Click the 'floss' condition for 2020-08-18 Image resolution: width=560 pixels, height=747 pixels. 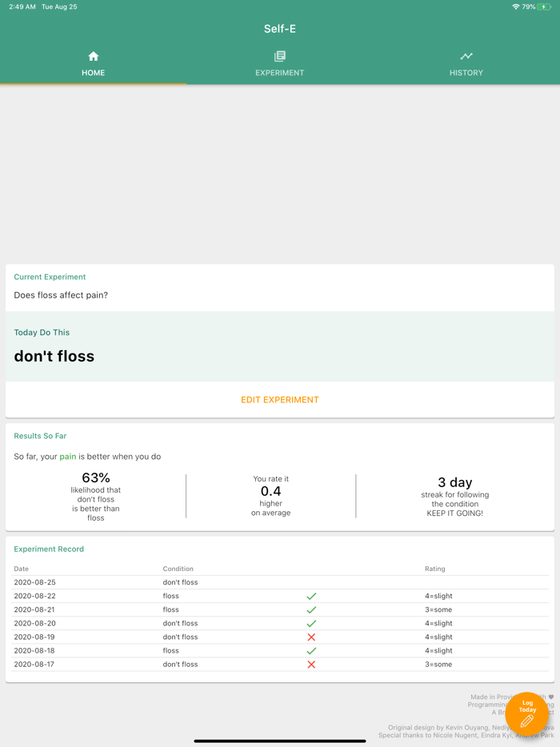coord(170,651)
